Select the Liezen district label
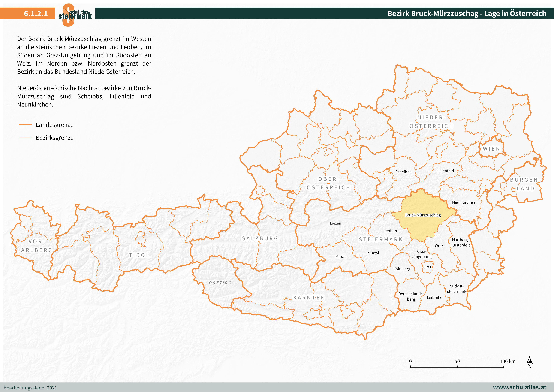554x392 pixels. point(335,223)
